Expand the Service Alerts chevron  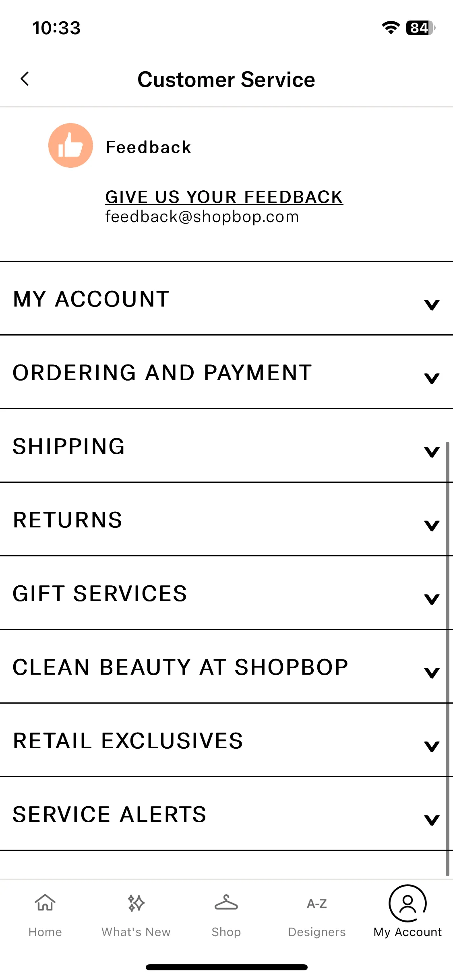[432, 820]
